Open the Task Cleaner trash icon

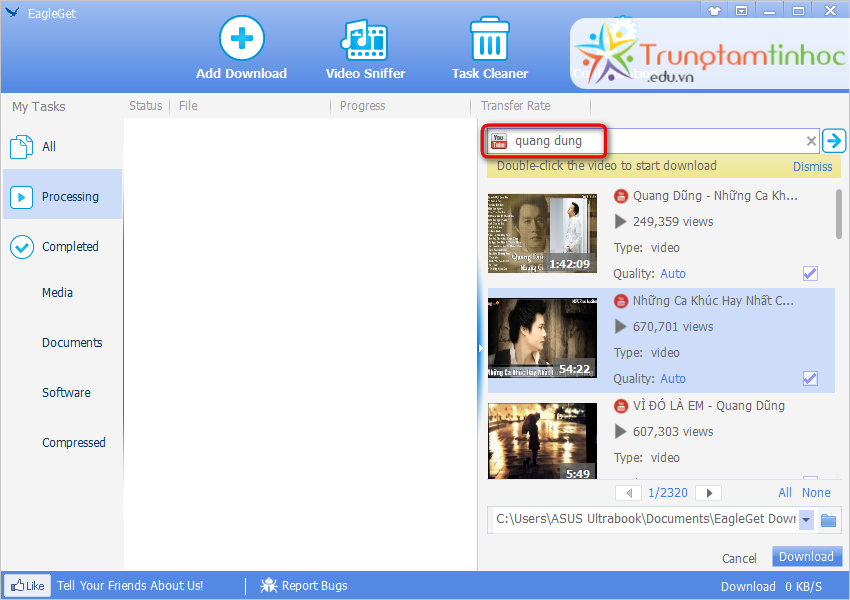click(x=490, y=38)
